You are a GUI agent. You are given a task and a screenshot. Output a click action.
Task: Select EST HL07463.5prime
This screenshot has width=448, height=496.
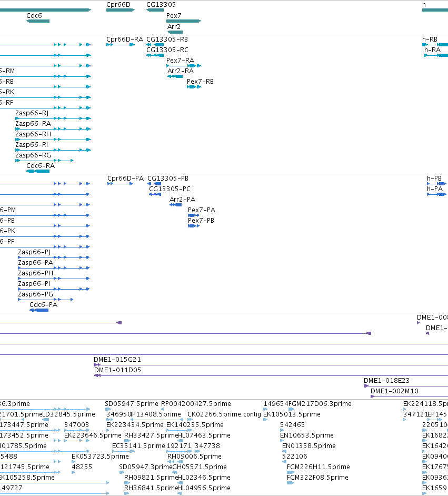tap(204, 435)
